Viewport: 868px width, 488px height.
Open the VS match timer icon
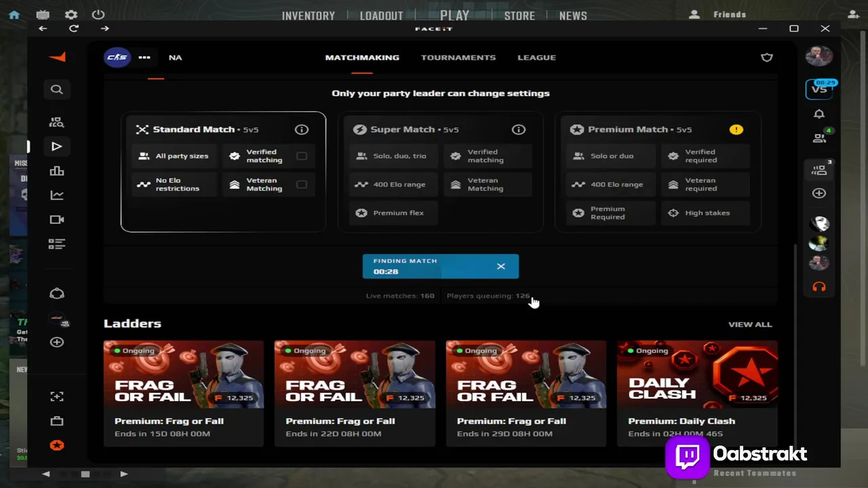[821, 88]
